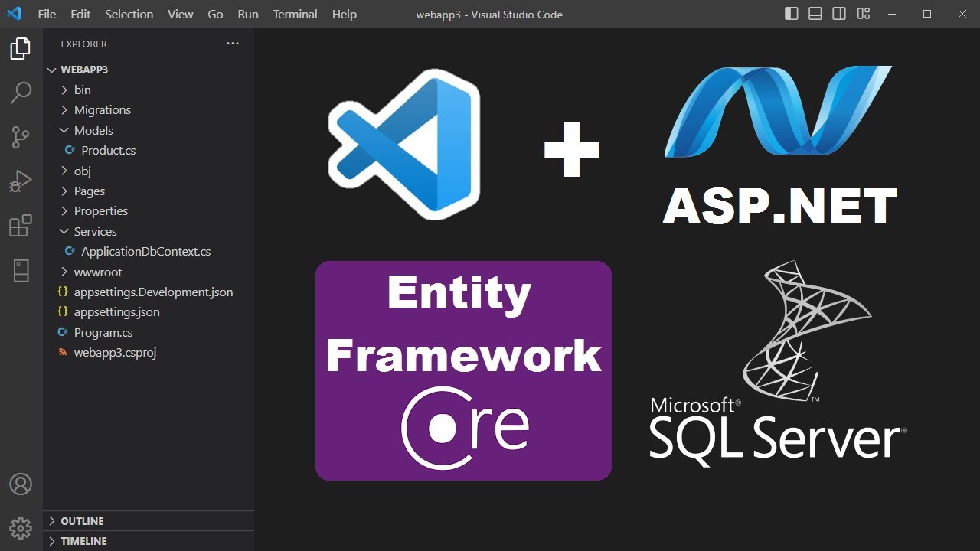Expand the wwwroot folder

(149, 272)
